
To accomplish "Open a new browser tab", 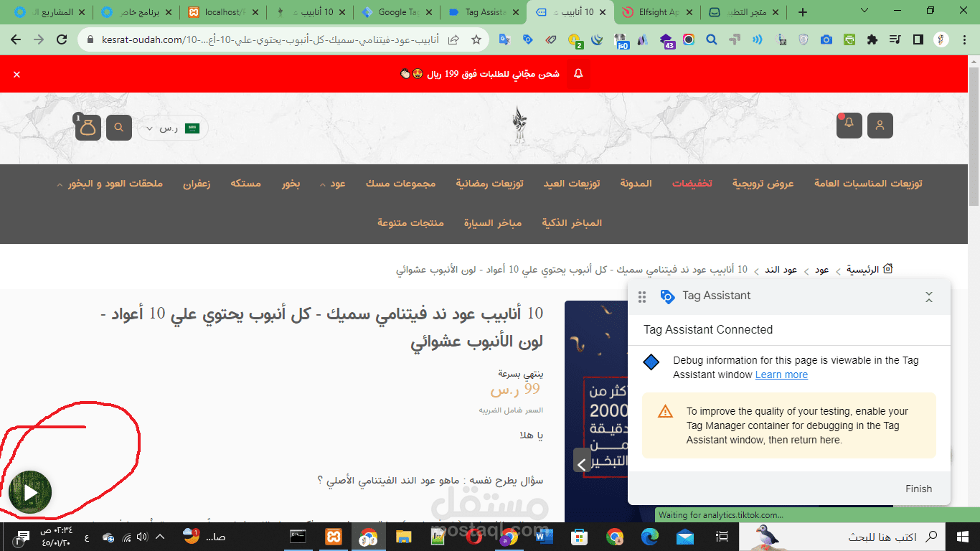I will click(803, 12).
